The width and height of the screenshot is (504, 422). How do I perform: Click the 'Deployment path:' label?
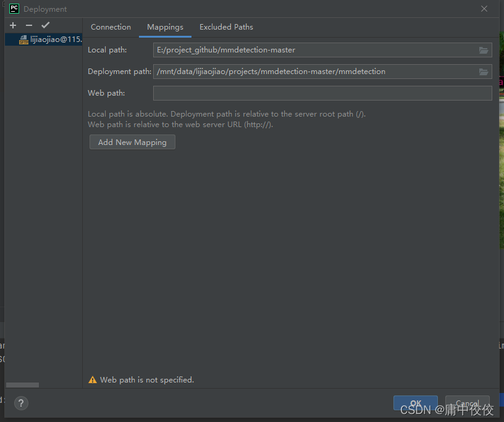pyautogui.click(x=120, y=72)
